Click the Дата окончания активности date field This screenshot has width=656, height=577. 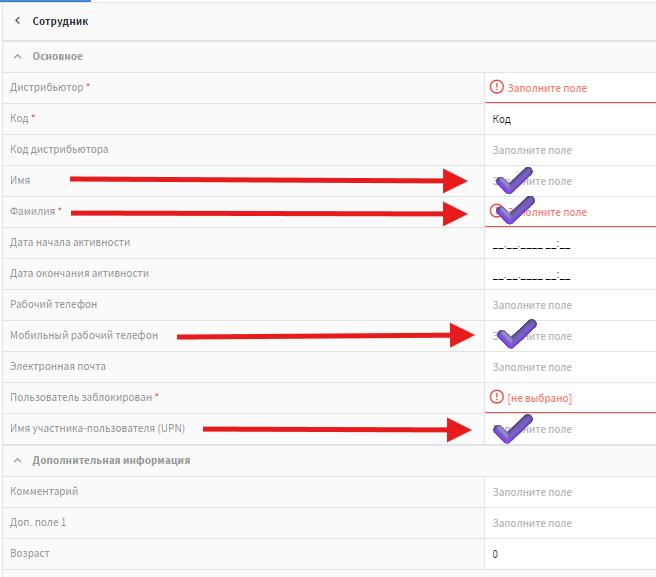point(570,274)
